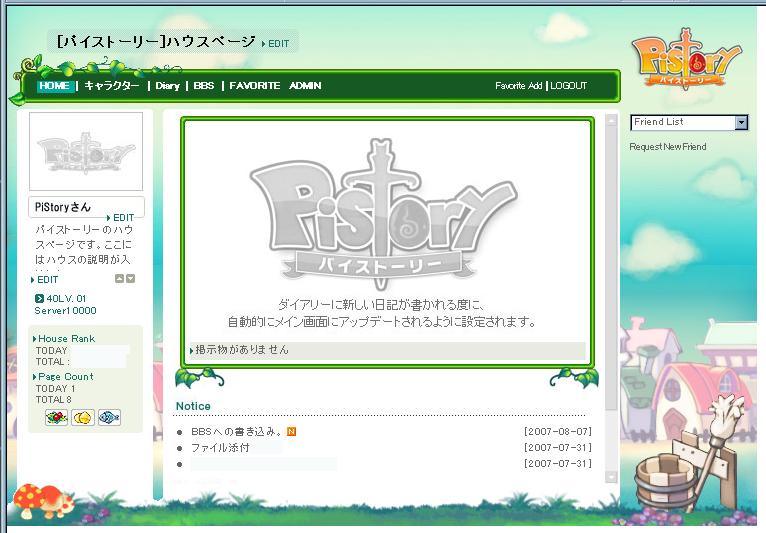Click the description scroll-down arrow icon
The image size is (766, 533).
click(x=130, y=278)
